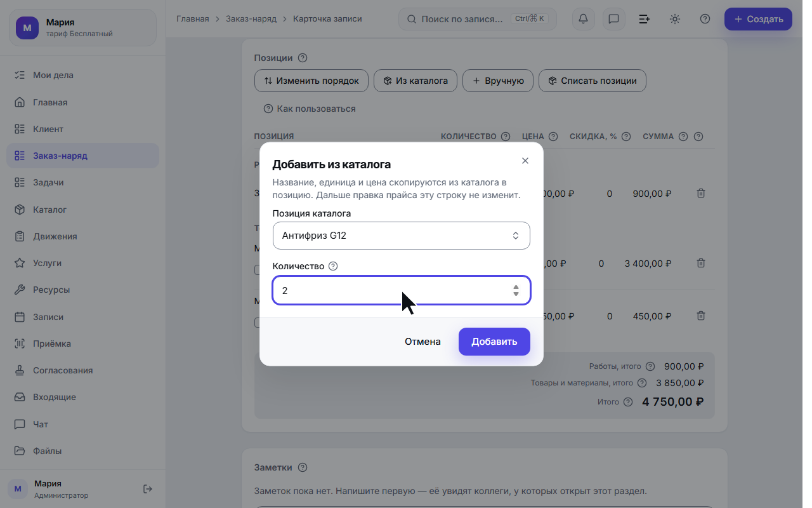Screen dimensions: 812x508
Task: Increase quantity with the stepper up arrow
Action: click(x=516, y=288)
